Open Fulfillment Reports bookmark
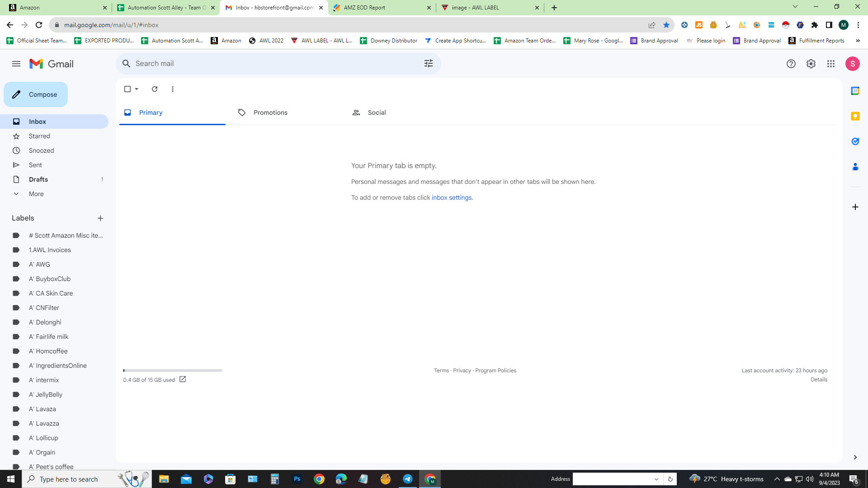868x488 pixels. tap(816, 41)
